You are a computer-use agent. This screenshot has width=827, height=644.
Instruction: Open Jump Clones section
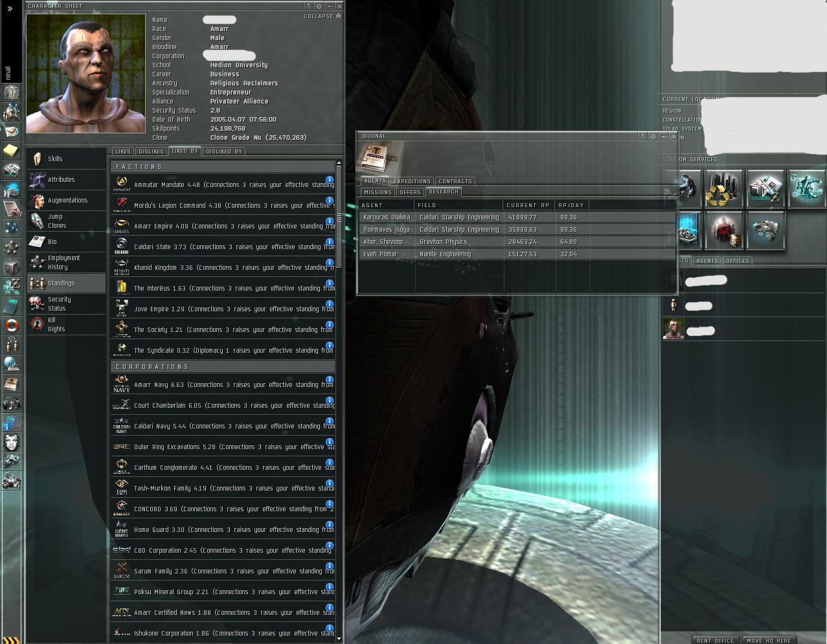coord(66,221)
